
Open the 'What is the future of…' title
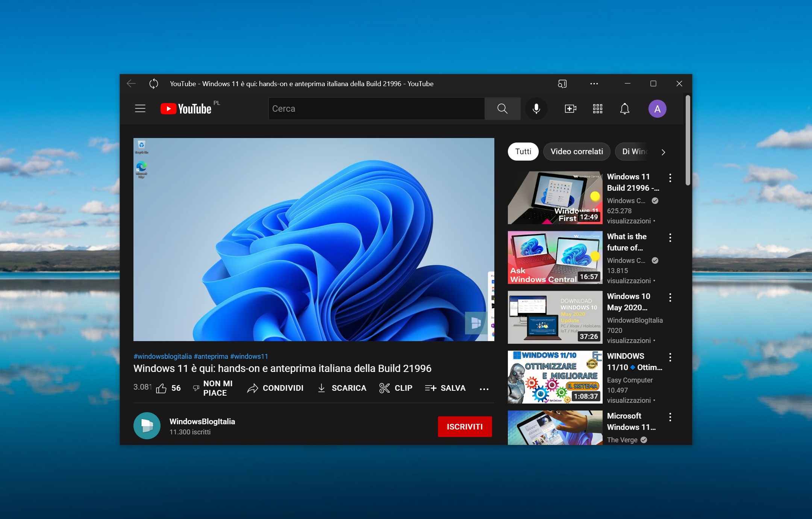pyautogui.click(x=627, y=242)
